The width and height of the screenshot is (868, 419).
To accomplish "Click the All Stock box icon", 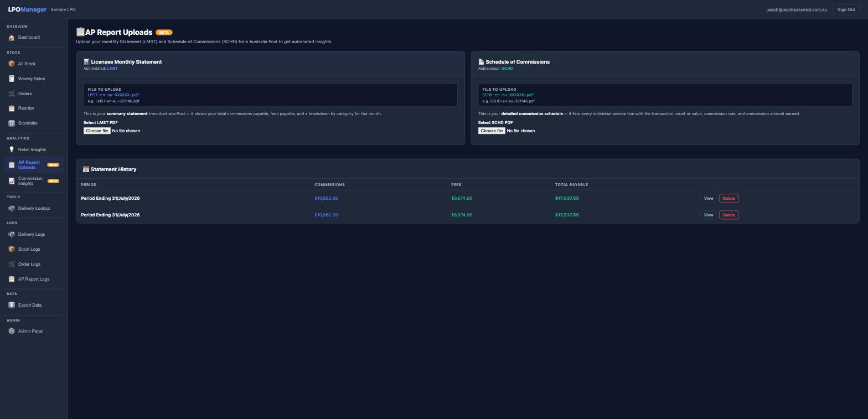I will click(12, 64).
